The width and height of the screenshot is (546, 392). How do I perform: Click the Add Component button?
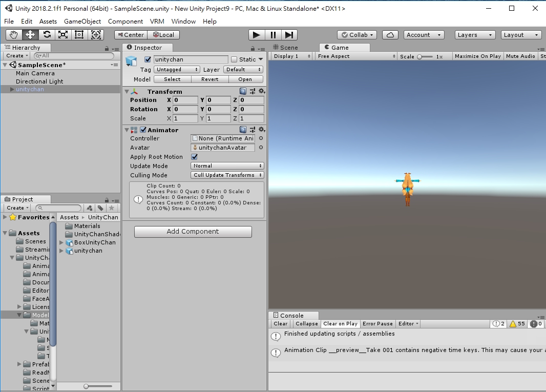coord(193,232)
